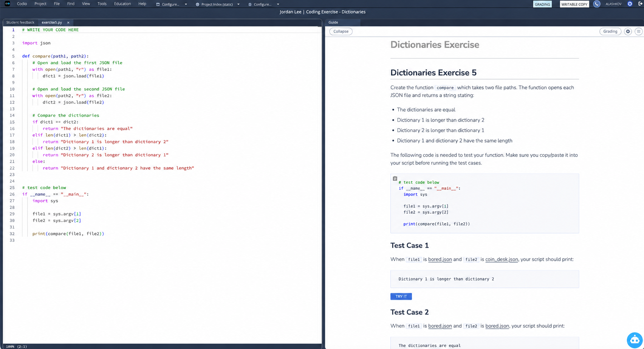Image resolution: width=644 pixels, height=349 pixels.
Task: Open the Help menu
Action: point(142,4)
